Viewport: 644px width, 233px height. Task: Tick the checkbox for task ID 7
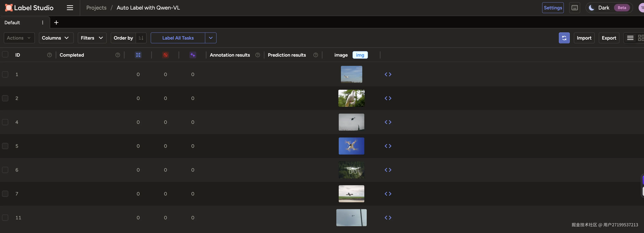click(x=5, y=194)
